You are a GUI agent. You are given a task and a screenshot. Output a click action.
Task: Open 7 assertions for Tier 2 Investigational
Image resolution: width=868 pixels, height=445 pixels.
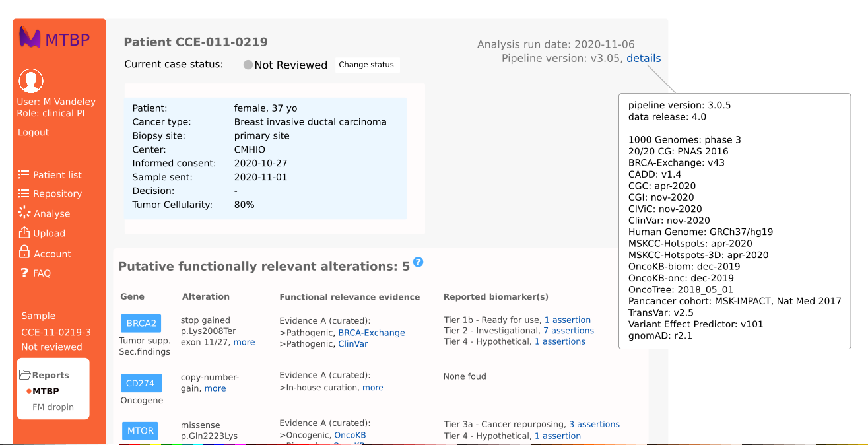point(568,331)
